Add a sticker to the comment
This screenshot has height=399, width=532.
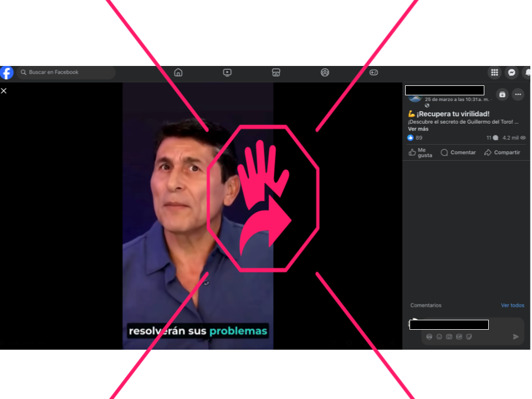pos(469,336)
